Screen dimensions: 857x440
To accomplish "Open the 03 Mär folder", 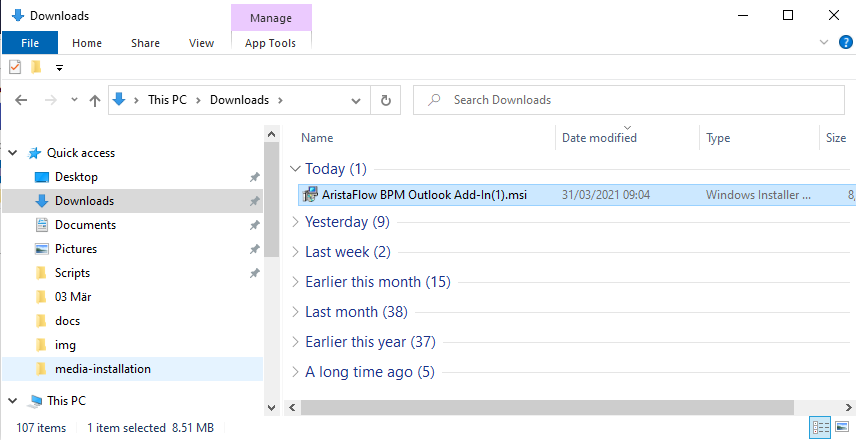I will 73,297.
